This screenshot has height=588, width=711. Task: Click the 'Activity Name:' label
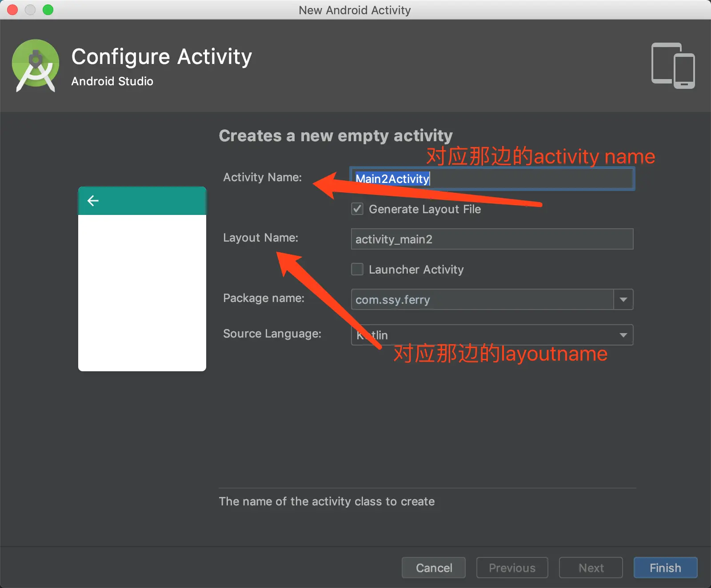(x=262, y=177)
